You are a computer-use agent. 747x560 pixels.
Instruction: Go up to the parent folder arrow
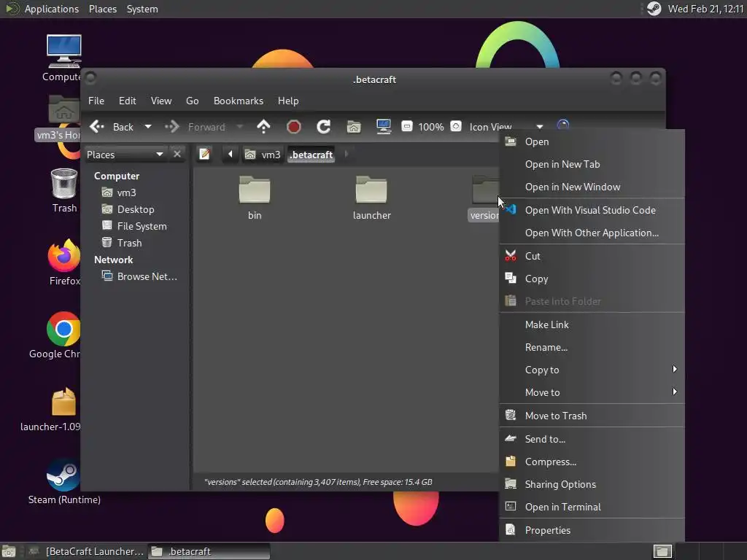(x=263, y=127)
